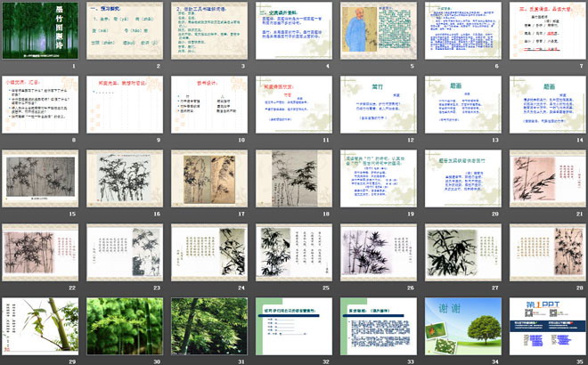Select slide 15 with the gray bamboo painting

tap(40, 178)
